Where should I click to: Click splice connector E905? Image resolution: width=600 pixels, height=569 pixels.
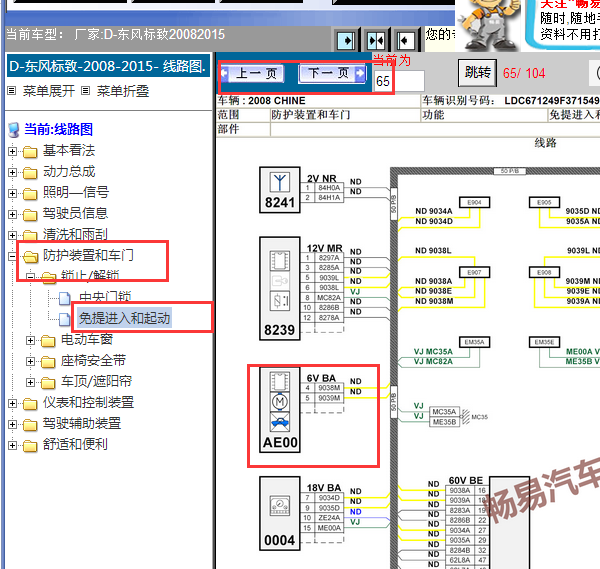click(544, 202)
